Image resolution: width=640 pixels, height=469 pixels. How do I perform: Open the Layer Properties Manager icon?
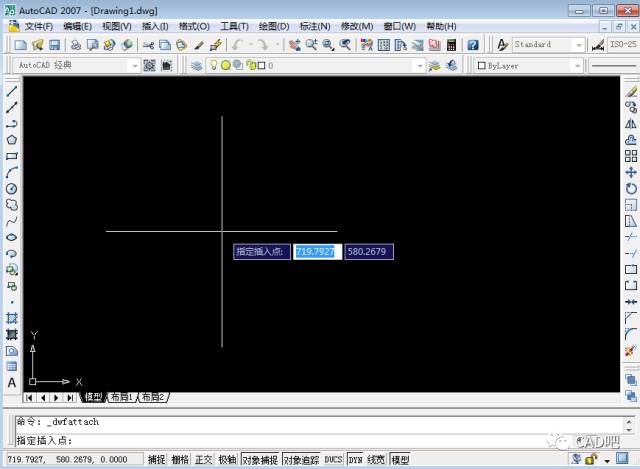pos(197,65)
